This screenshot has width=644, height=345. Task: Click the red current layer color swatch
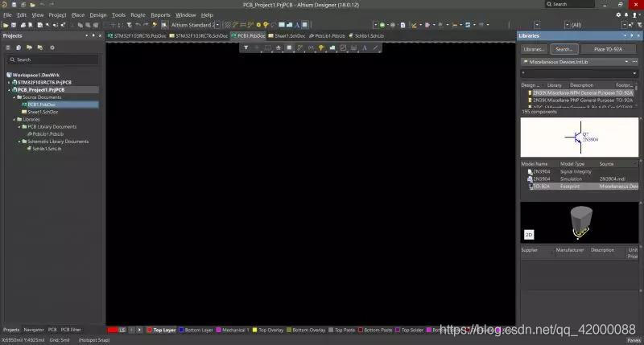click(x=113, y=330)
